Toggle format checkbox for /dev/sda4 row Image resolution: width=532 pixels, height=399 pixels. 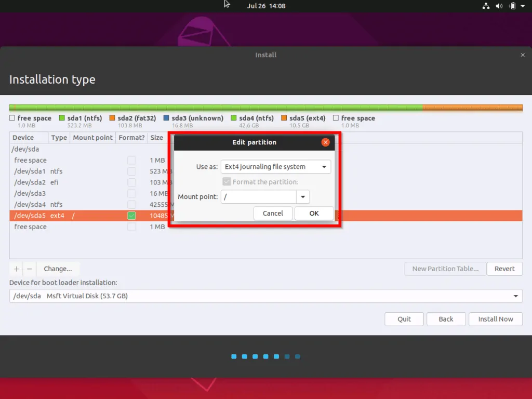click(131, 205)
